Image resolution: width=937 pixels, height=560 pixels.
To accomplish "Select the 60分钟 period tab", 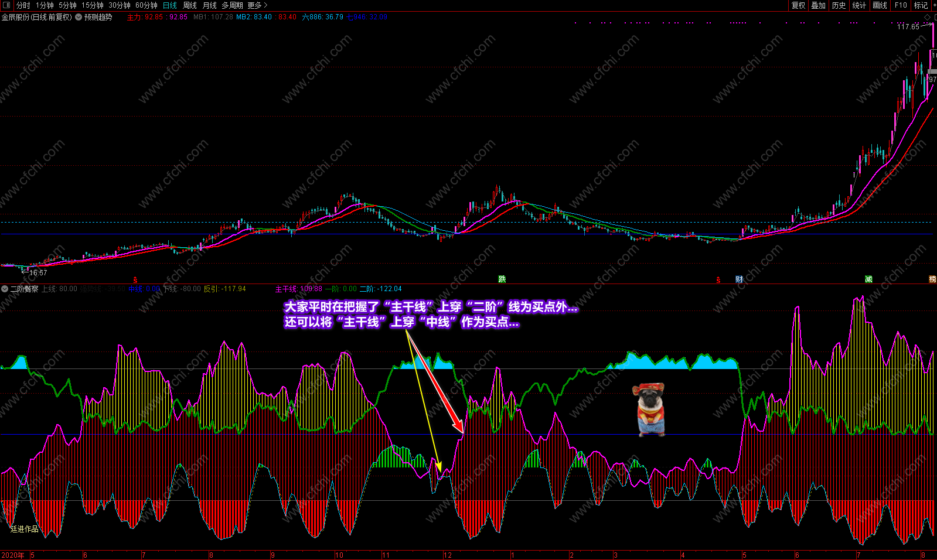I will pyautogui.click(x=146, y=5).
